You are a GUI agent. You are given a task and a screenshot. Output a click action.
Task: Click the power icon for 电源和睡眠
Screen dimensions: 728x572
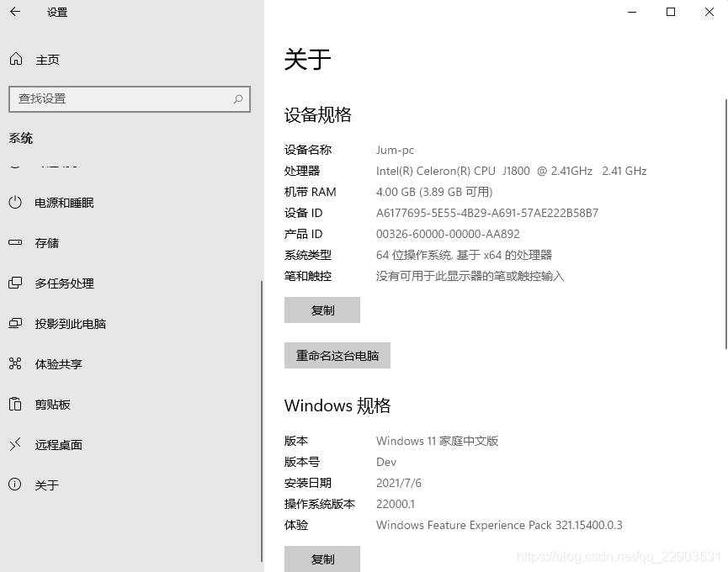[15, 202]
